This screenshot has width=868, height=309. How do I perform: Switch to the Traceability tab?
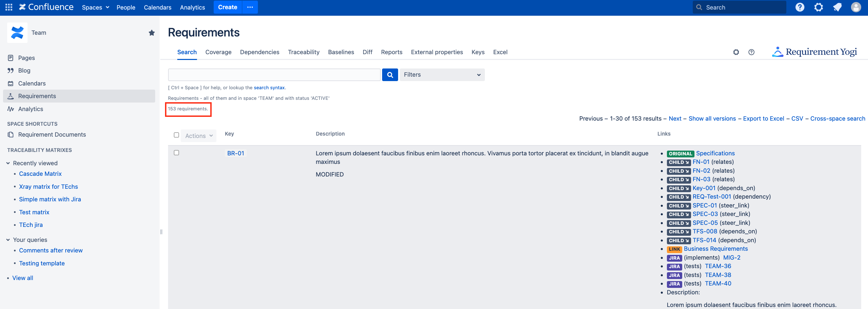(x=304, y=52)
